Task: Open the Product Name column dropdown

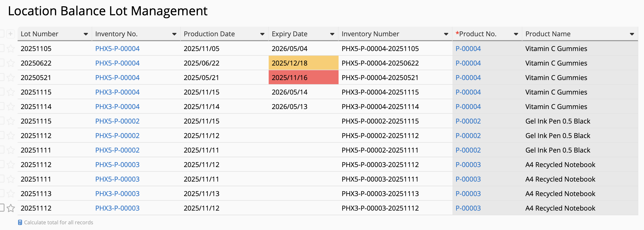Action: tap(632, 34)
